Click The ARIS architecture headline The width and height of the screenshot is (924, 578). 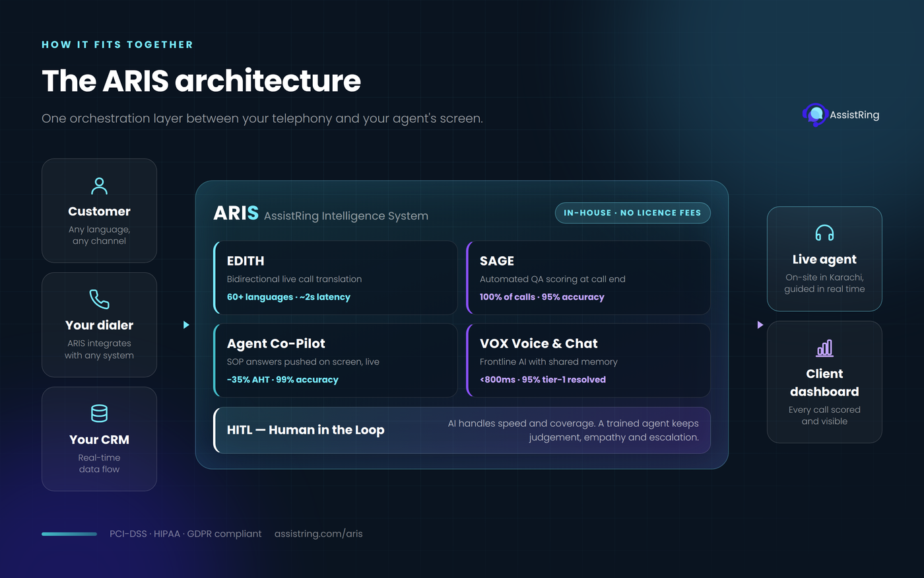tap(201, 81)
